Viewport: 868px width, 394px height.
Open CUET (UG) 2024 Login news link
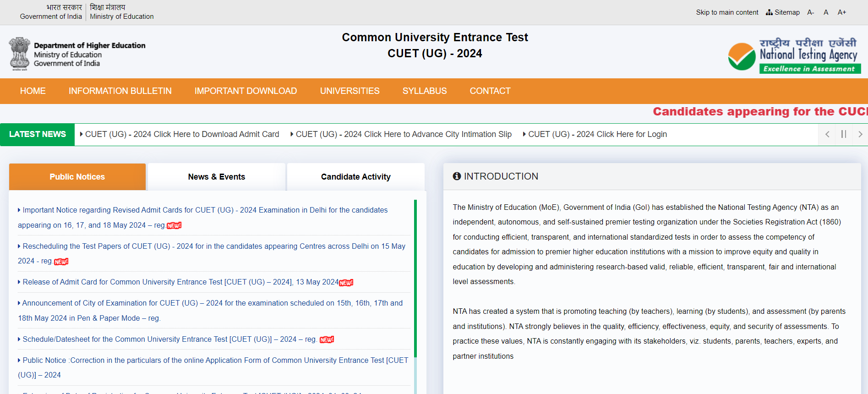pos(595,134)
